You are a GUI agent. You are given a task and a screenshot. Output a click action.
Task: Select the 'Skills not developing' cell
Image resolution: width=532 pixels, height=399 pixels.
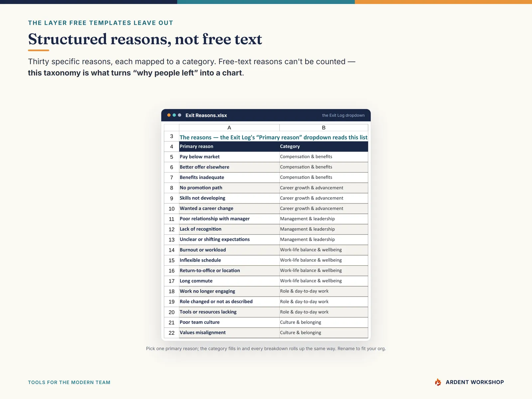click(229, 198)
